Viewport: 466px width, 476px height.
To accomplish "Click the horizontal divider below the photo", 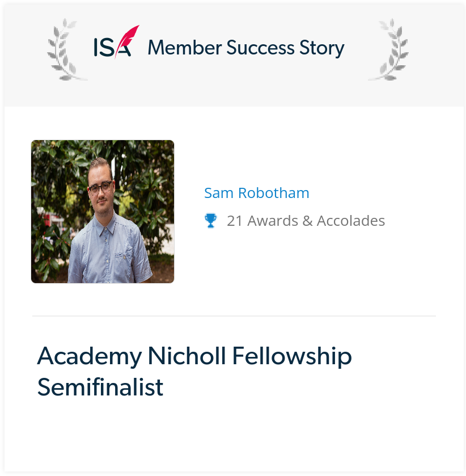I will click(x=234, y=316).
